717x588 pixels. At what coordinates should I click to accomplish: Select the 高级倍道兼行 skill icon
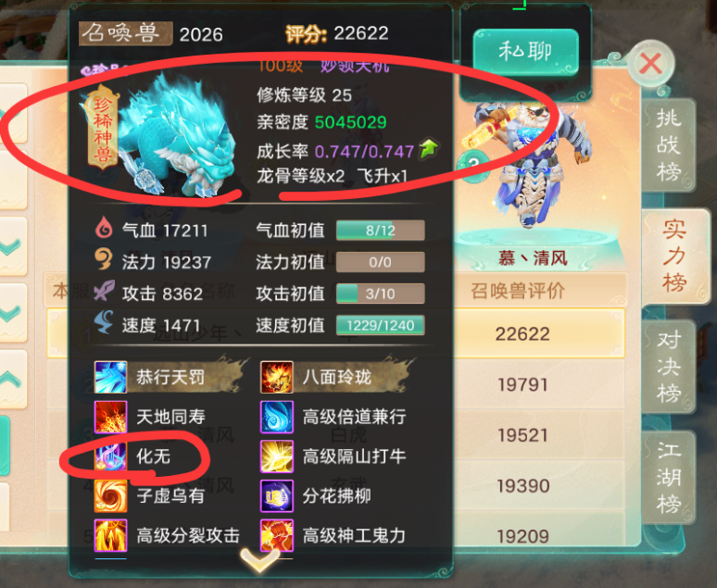click(277, 417)
